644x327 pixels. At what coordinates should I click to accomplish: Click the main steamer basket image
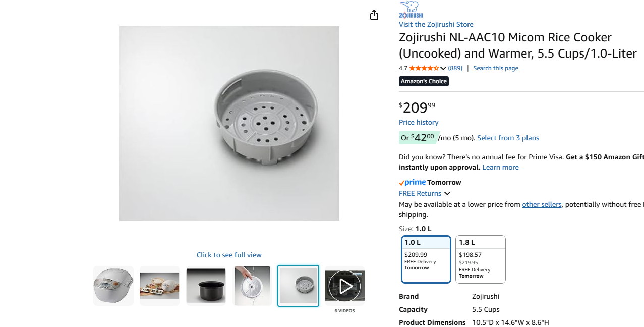pyautogui.click(x=229, y=123)
